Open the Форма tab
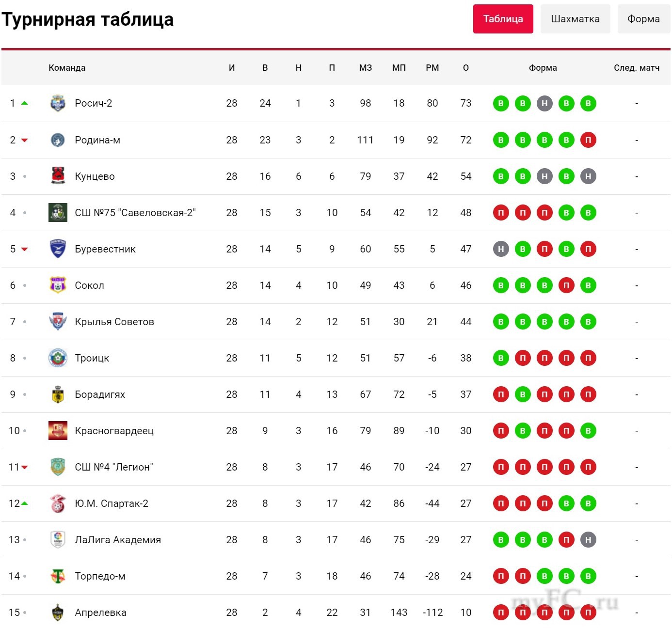672x629 pixels. [643, 19]
